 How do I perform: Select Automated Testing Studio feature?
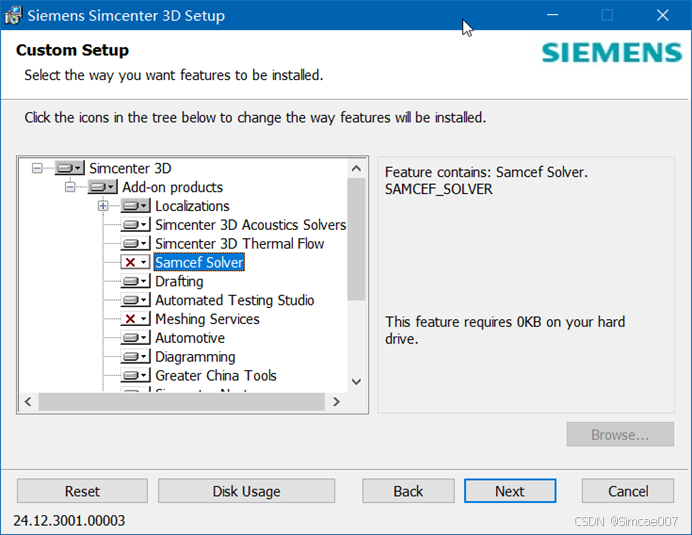click(235, 300)
